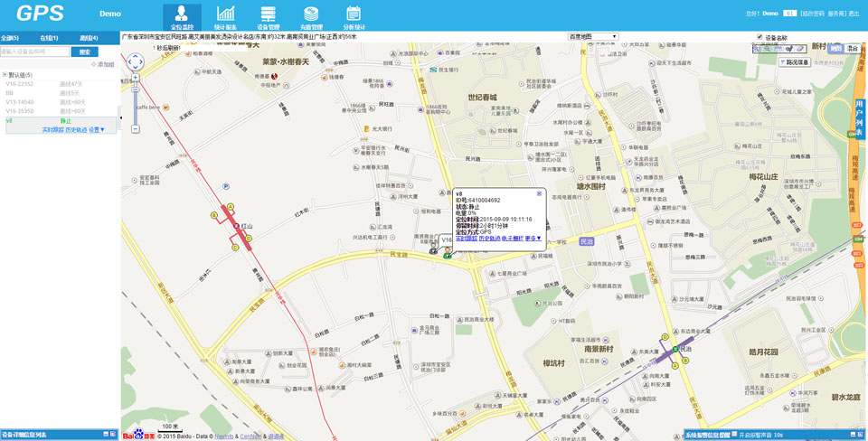Open the 分析统计 analysis calendar icon

pyautogui.click(x=354, y=14)
